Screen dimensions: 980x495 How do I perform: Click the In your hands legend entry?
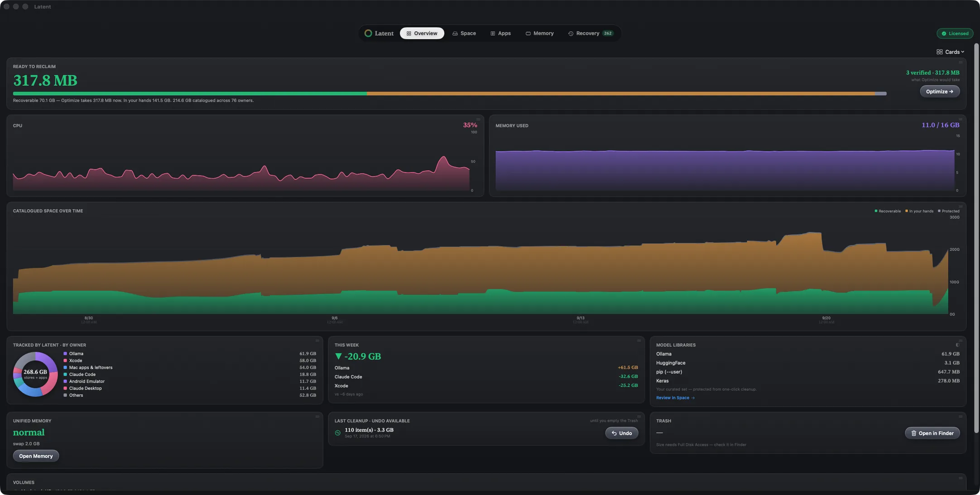pyautogui.click(x=919, y=211)
